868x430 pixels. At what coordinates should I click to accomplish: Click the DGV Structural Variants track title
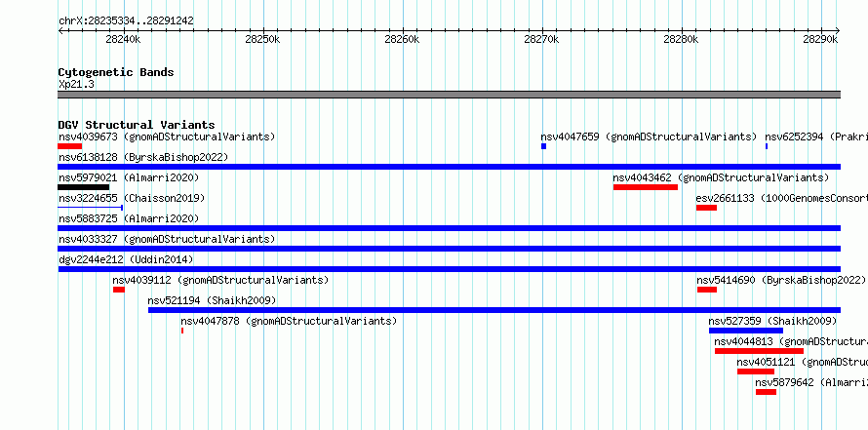[x=137, y=125]
